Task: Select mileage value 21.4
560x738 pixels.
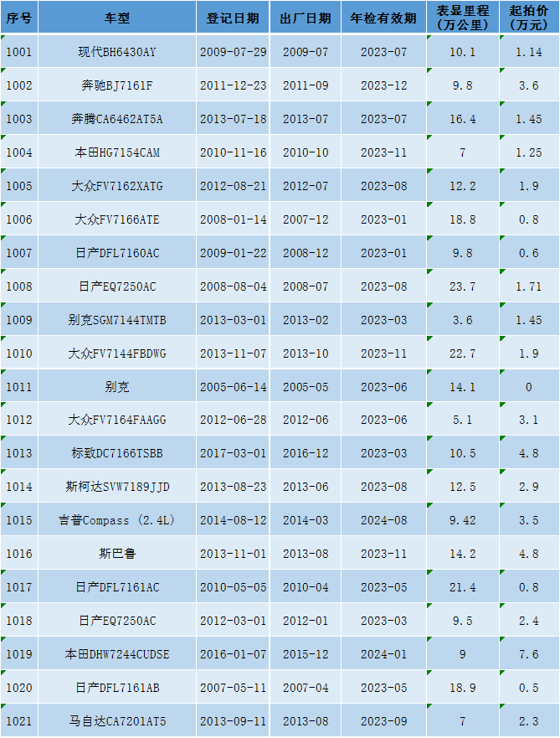Action: 463,586
